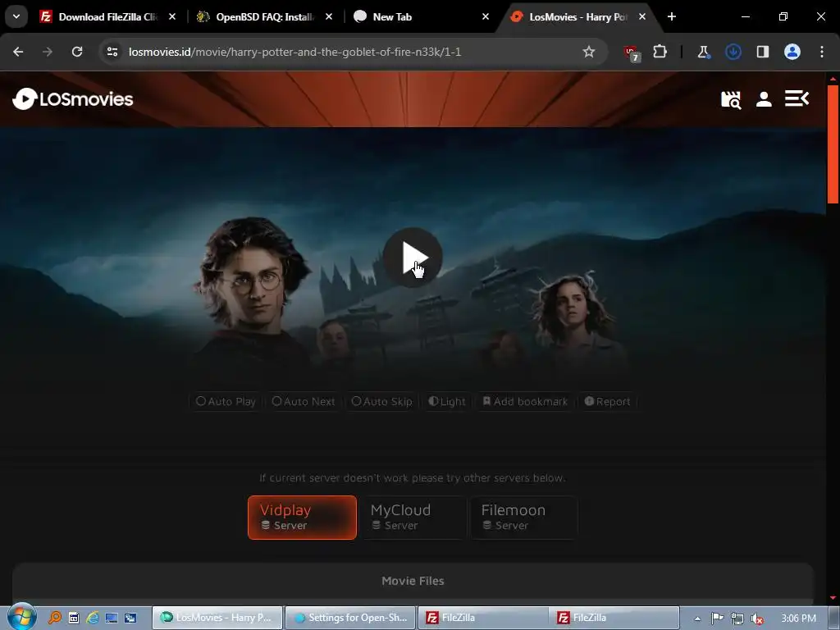Open the uBlock Origin extension icon
This screenshot has width=840, height=630.
point(631,52)
